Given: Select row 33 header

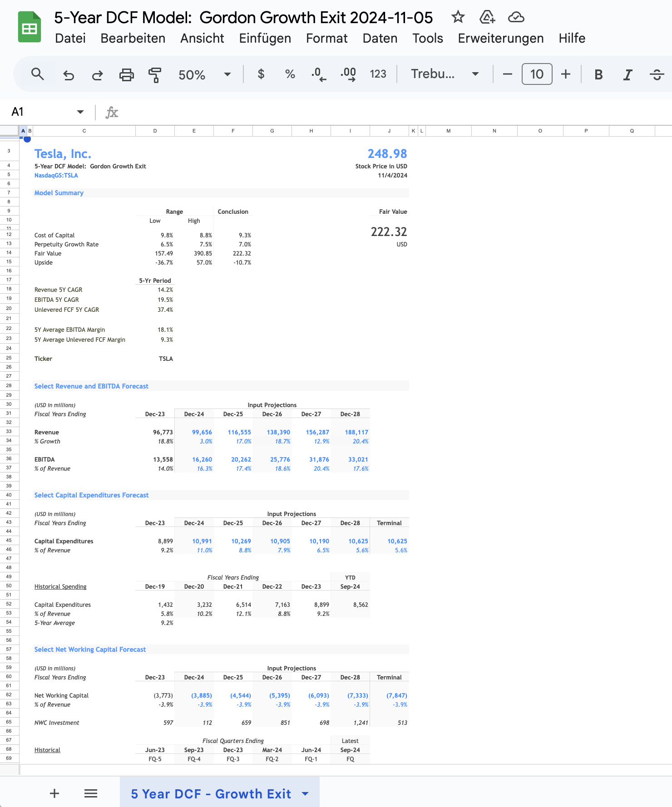Looking at the screenshot, I should coord(9,432).
